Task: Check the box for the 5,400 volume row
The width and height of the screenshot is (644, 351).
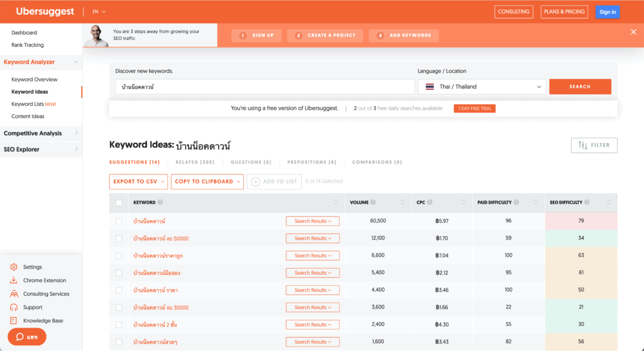Action: coord(119,273)
